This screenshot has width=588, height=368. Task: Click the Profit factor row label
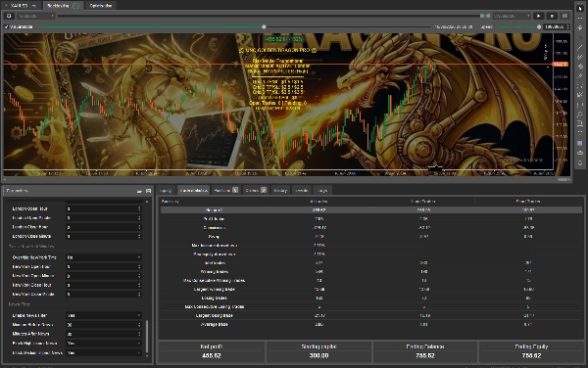(x=214, y=219)
